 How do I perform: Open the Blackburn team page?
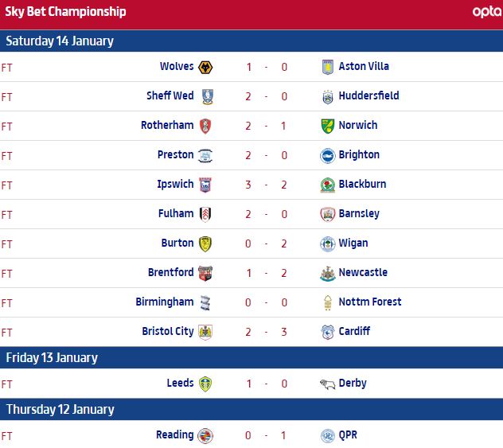coord(362,185)
